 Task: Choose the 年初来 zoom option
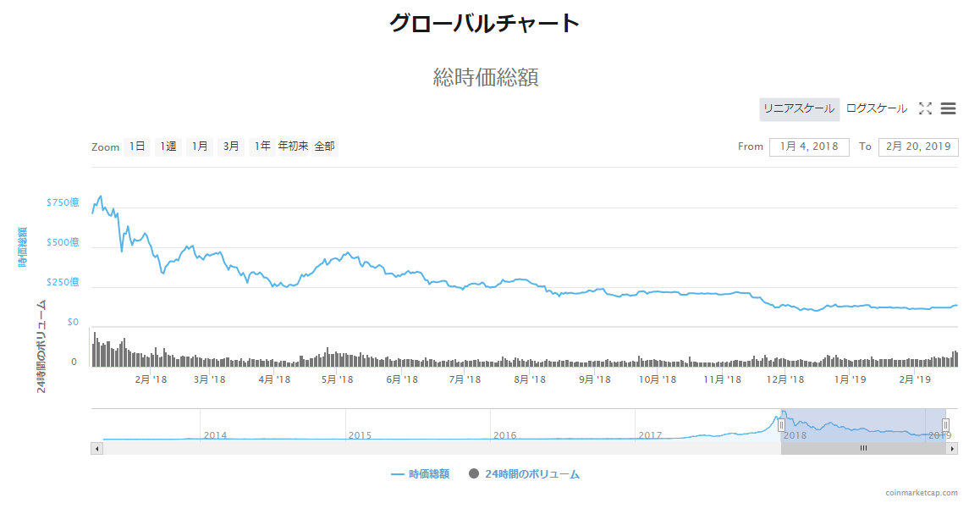pyautogui.click(x=294, y=147)
